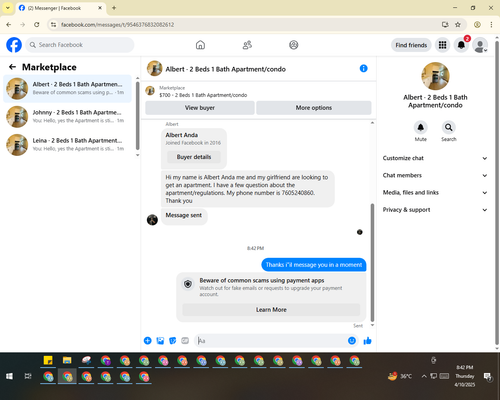Focus the Search Facebook field
Screen dimensions: 500x400
pyautogui.click(x=80, y=45)
